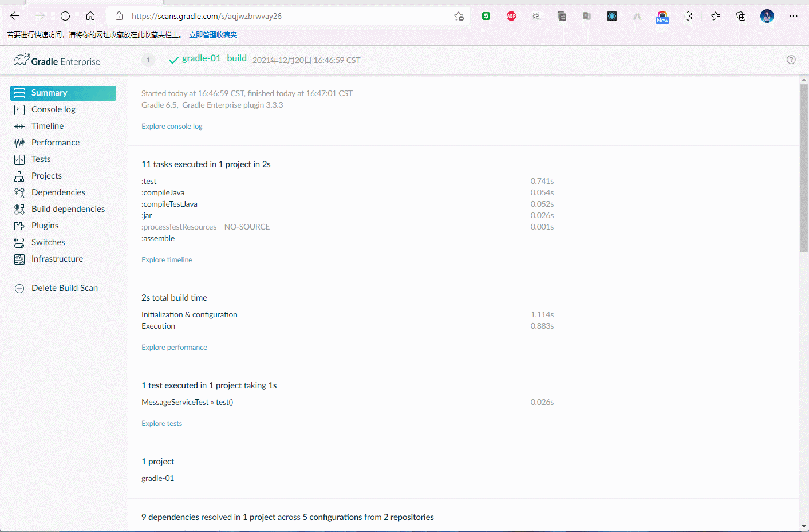Viewport: 809px width, 532px height.
Task: Click the :test task row
Action: click(x=348, y=182)
